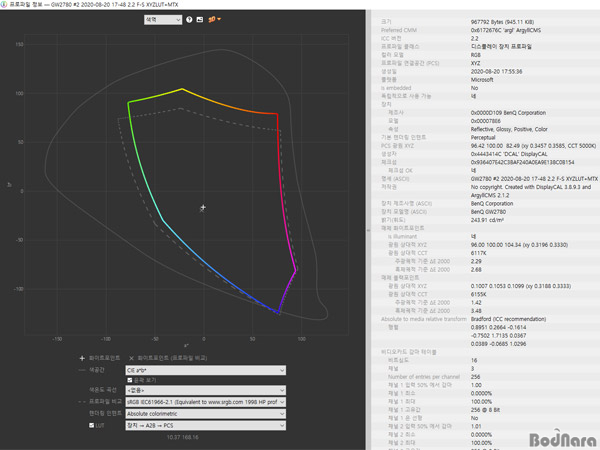This screenshot has height=450, width=600.
Task: Select the 'Is embedded' label
Action: pos(396,88)
